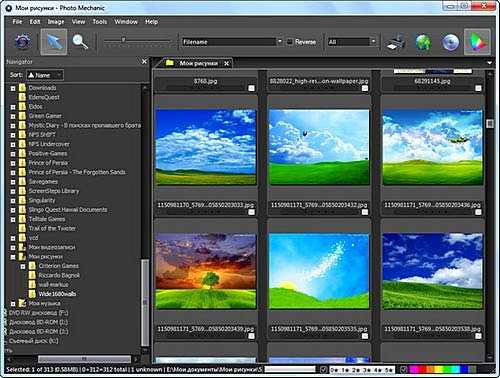
Task: Open the Tools menu
Action: (x=100, y=22)
